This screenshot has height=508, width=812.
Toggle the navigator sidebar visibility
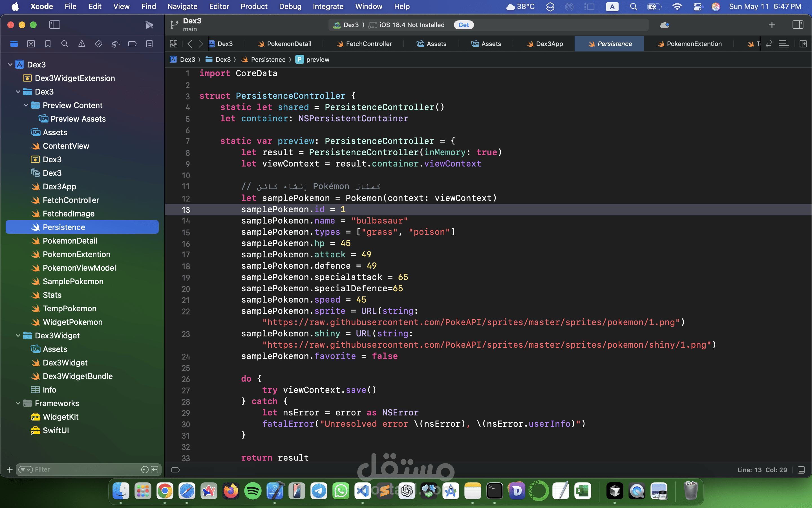tap(55, 25)
